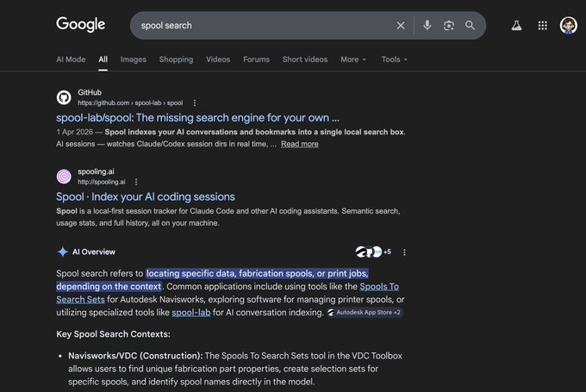
Task: Open the spool-lab/spool GitHub result
Action: [197, 118]
